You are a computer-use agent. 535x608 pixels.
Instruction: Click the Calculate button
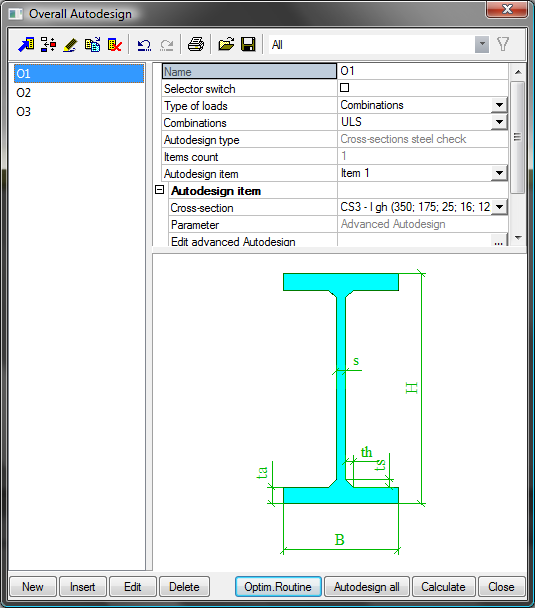pos(444,587)
